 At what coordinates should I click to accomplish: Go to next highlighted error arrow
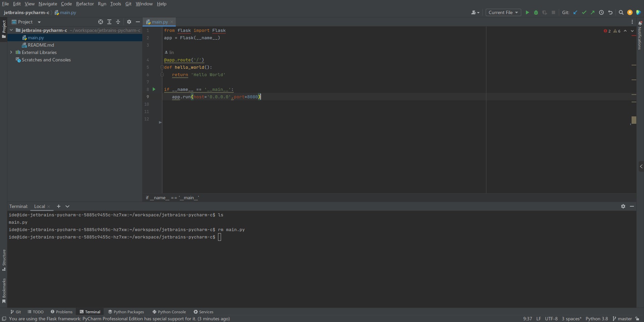(633, 31)
